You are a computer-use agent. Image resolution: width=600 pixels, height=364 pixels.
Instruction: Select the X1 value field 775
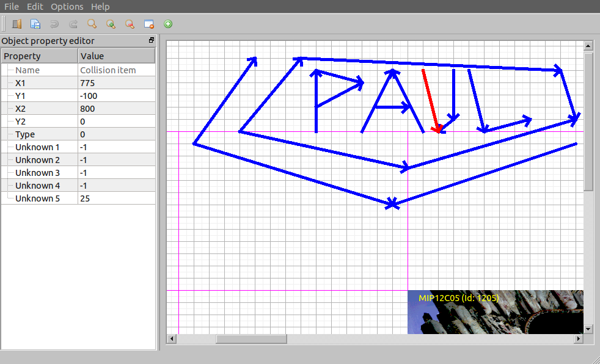point(116,83)
